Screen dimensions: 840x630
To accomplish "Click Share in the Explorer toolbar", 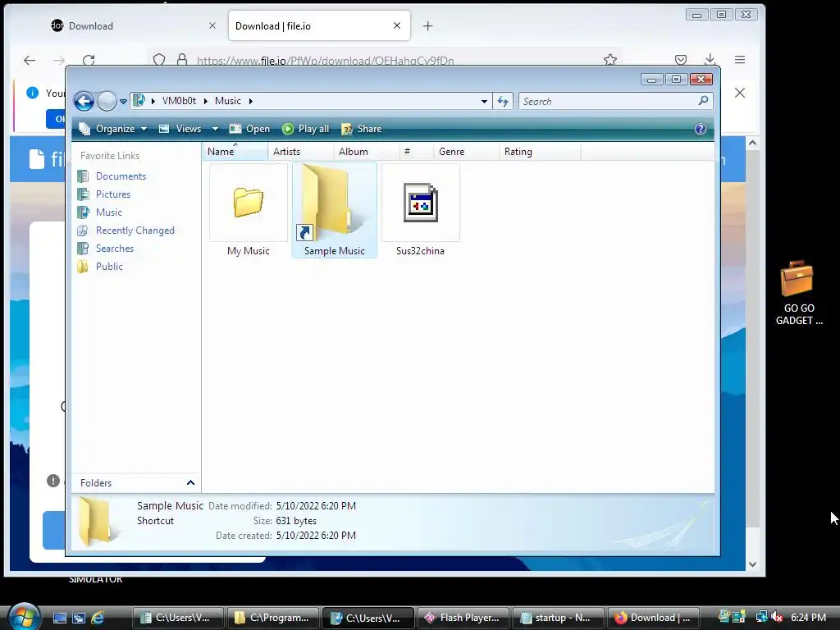I will [362, 129].
